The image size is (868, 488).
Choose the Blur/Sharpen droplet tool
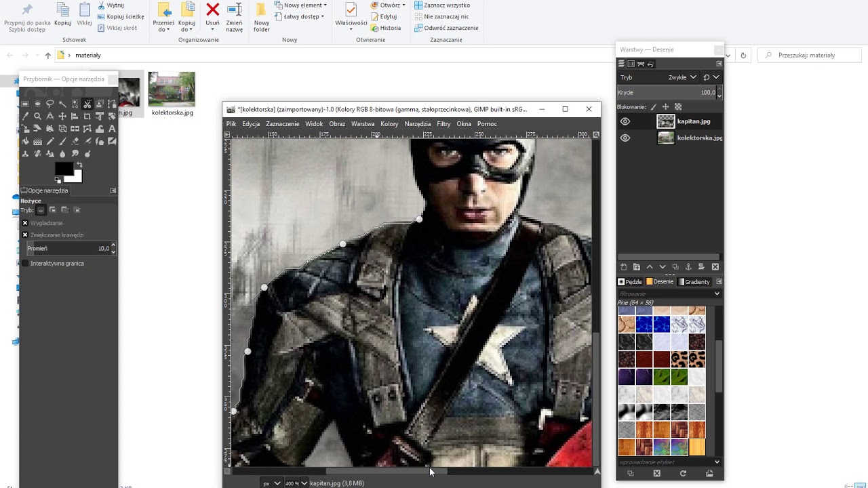coord(62,154)
